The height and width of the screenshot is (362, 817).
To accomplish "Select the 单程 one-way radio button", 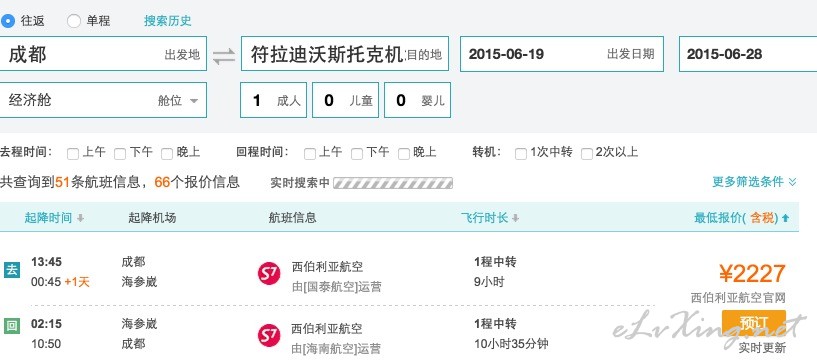I will (74, 21).
